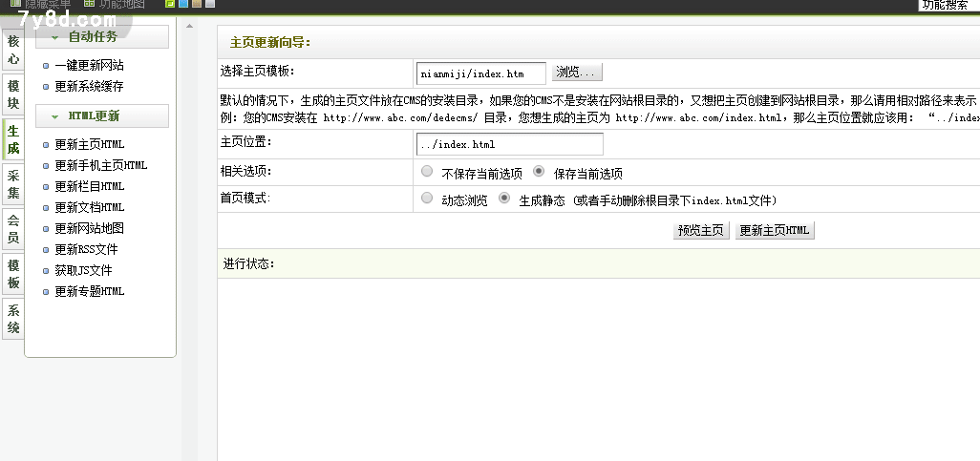Choose the gray skin color swatch

point(210,4)
